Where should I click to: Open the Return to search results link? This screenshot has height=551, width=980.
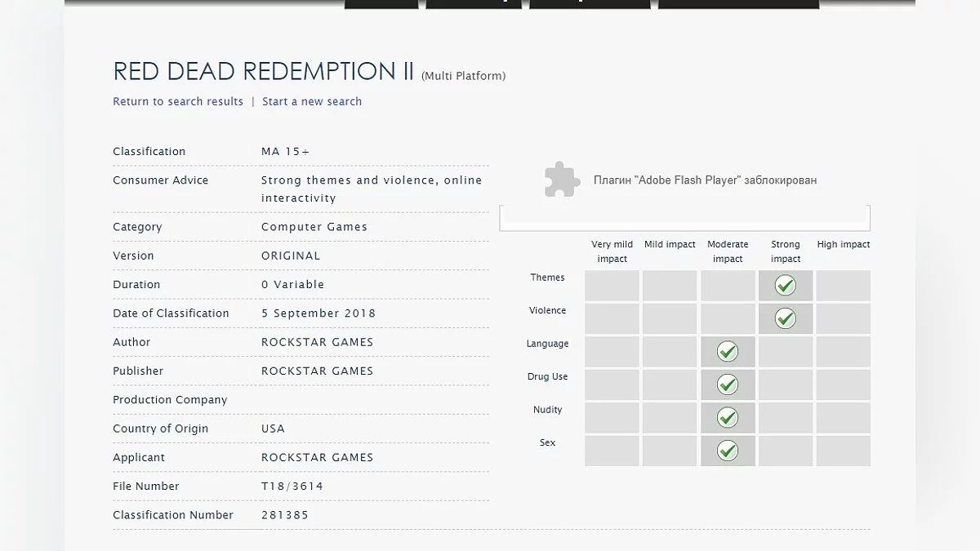[178, 101]
